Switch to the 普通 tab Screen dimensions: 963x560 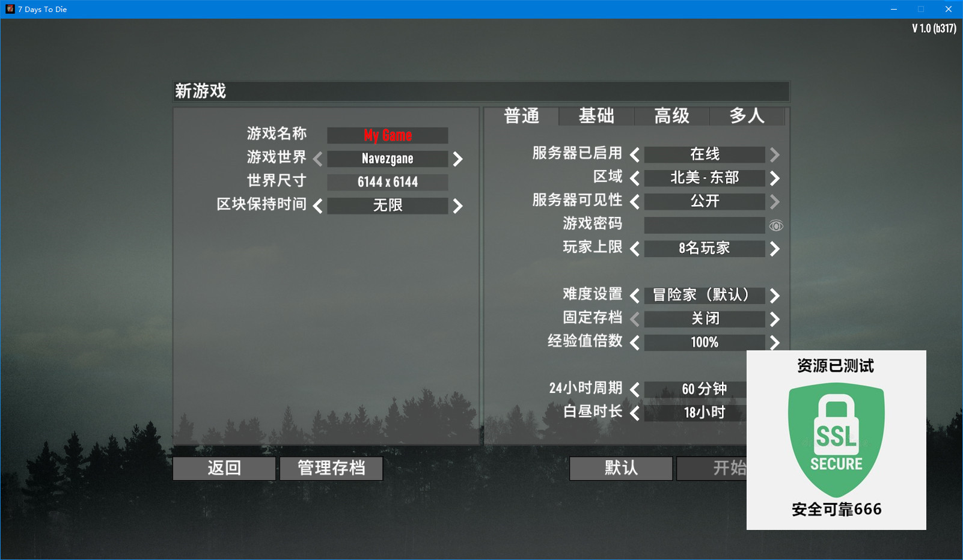[x=521, y=116]
